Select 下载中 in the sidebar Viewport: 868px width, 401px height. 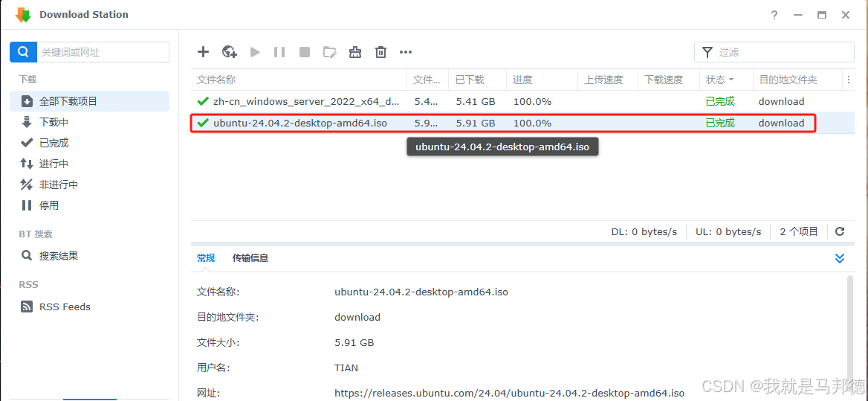[90, 122]
